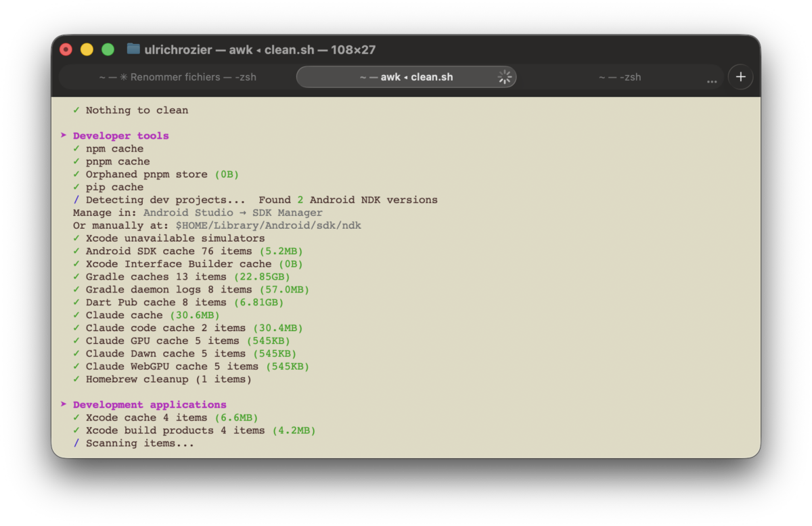Switch to the rightmost -zsh tab
The height and width of the screenshot is (526, 812).
tap(619, 77)
